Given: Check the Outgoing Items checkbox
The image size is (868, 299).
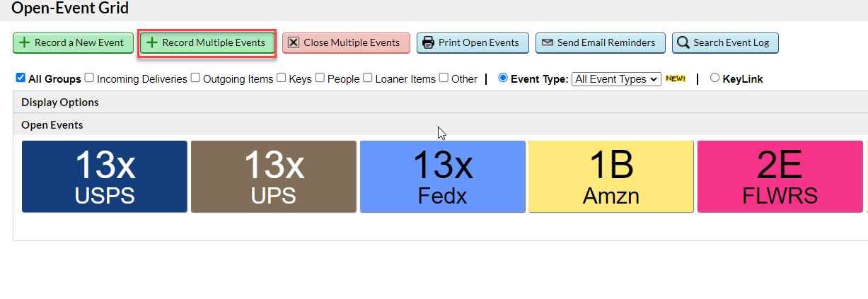Looking at the screenshot, I should click(x=195, y=78).
